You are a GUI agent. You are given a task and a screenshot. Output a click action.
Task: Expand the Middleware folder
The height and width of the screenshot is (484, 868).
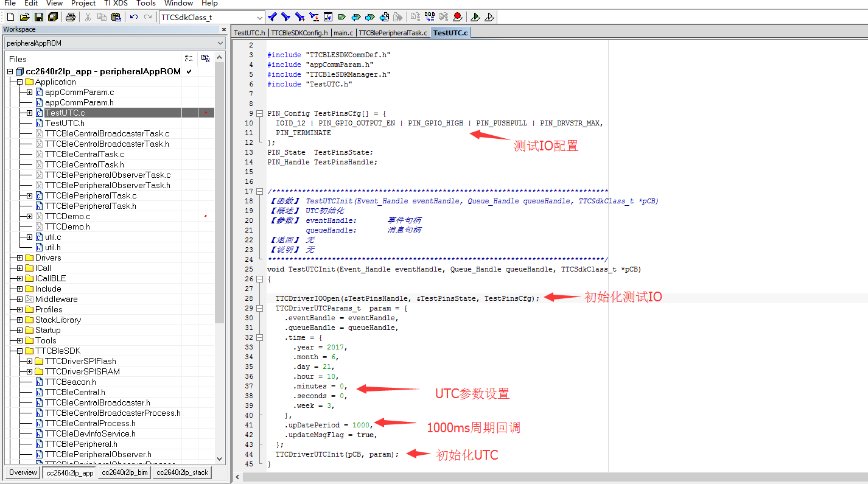click(19, 300)
